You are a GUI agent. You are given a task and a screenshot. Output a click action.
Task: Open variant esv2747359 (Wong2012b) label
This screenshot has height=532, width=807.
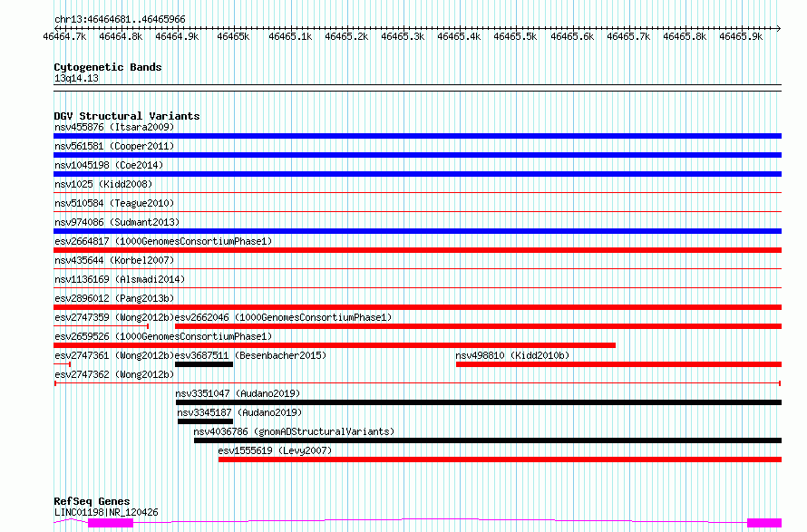(x=114, y=317)
